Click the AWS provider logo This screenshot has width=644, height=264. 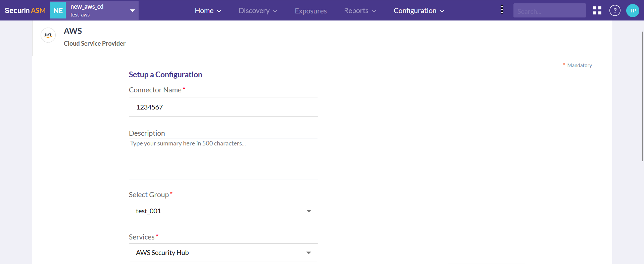[48, 35]
